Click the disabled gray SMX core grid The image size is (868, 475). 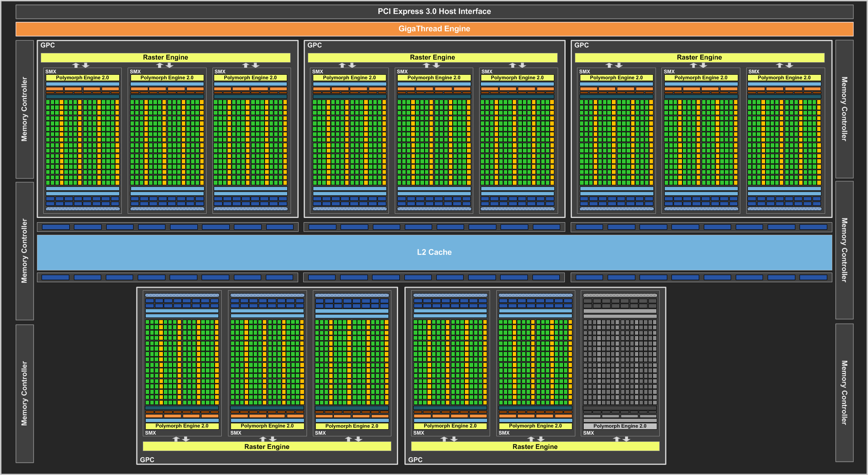tap(620, 362)
